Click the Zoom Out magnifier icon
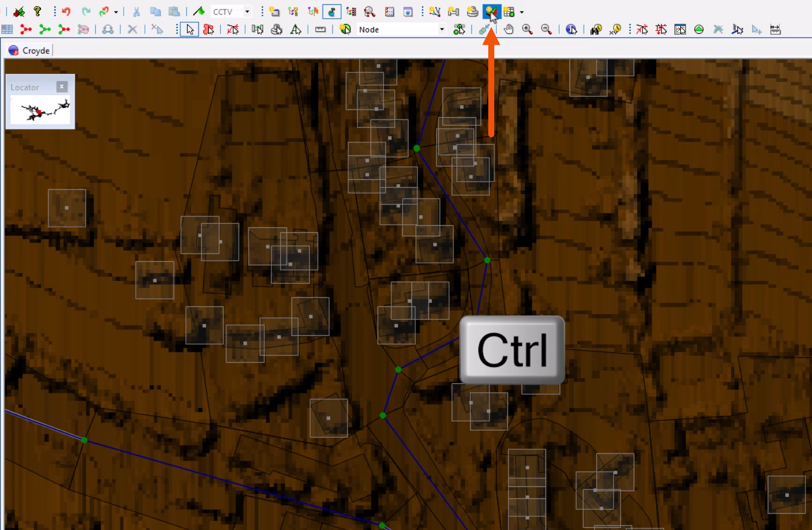The width and height of the screenshot is (812, 530). (546, 29)
